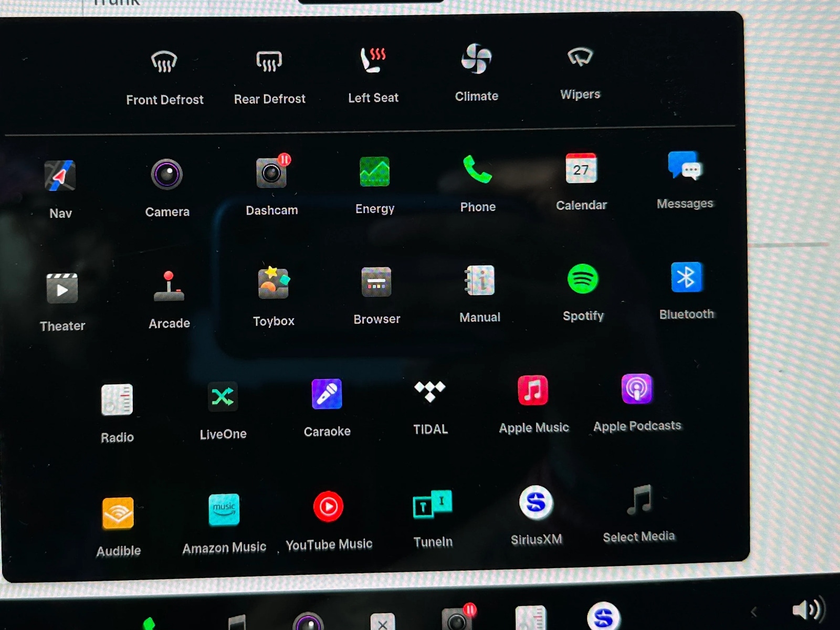
Task: Open Spotify
Action: 583,279
